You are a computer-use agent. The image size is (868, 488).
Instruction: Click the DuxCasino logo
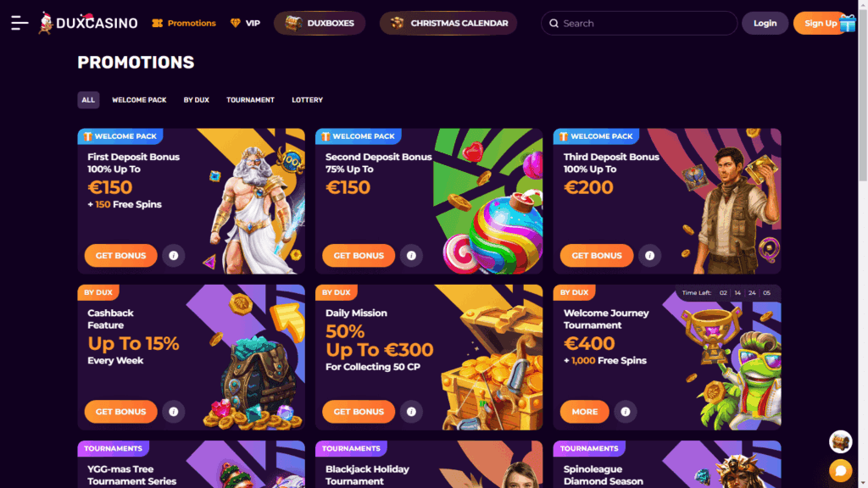pos(87,23)
